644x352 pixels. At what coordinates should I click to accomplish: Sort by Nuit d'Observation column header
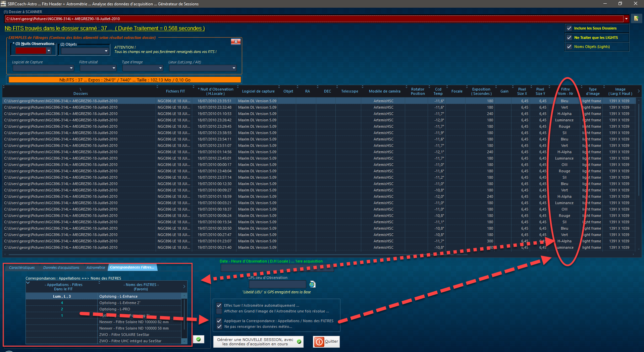(216, 91)
